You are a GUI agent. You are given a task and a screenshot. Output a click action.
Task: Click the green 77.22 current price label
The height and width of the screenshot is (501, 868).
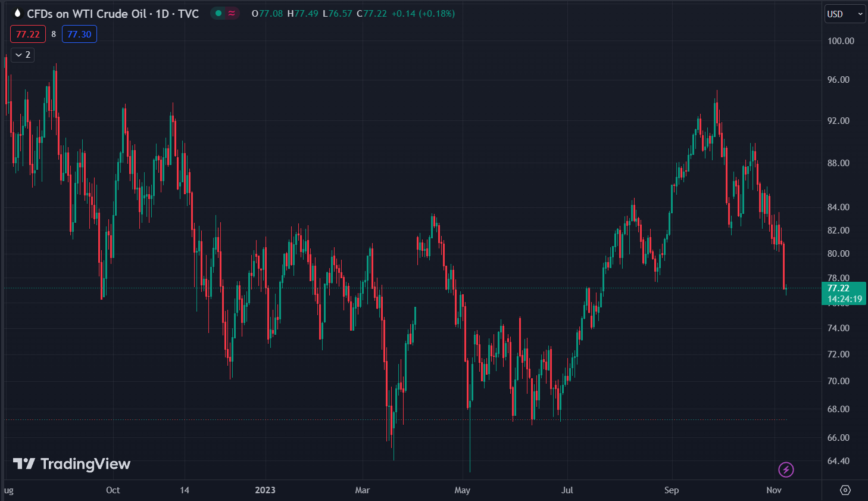(844, 288)
